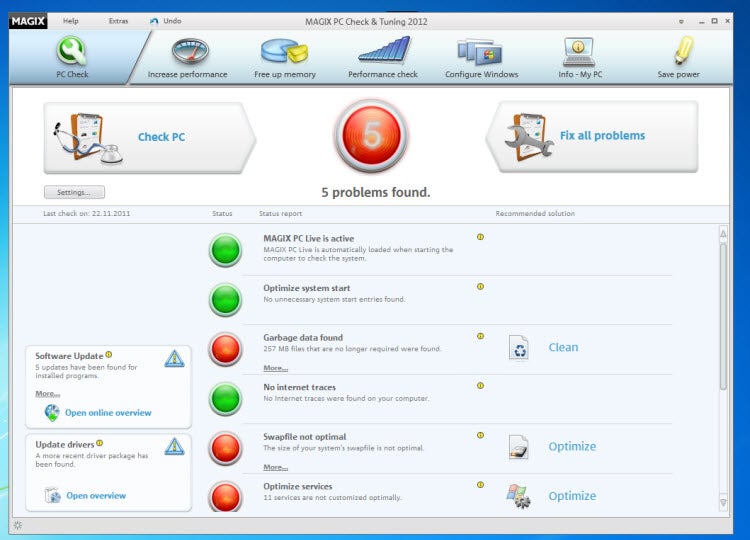This screenshot has height=540, width=750.
Task: Click the speedometer Increase performance icon
Action: [x=190, y=51]
